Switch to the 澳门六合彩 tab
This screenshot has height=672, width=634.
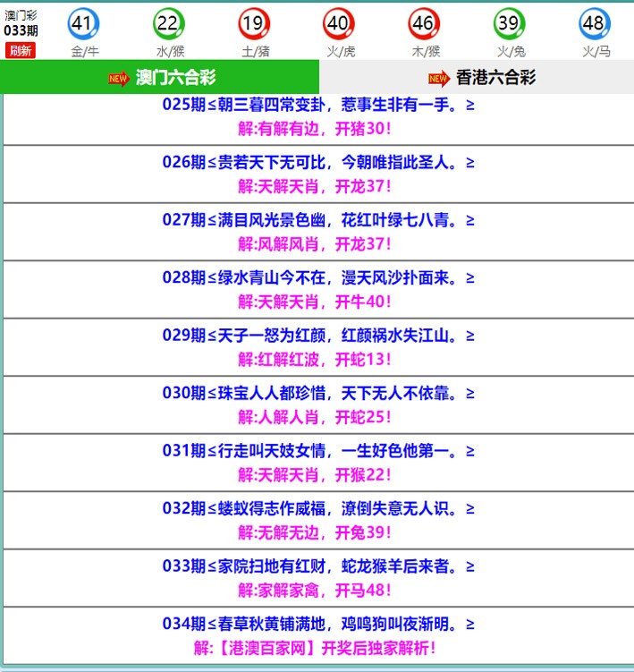175,78
